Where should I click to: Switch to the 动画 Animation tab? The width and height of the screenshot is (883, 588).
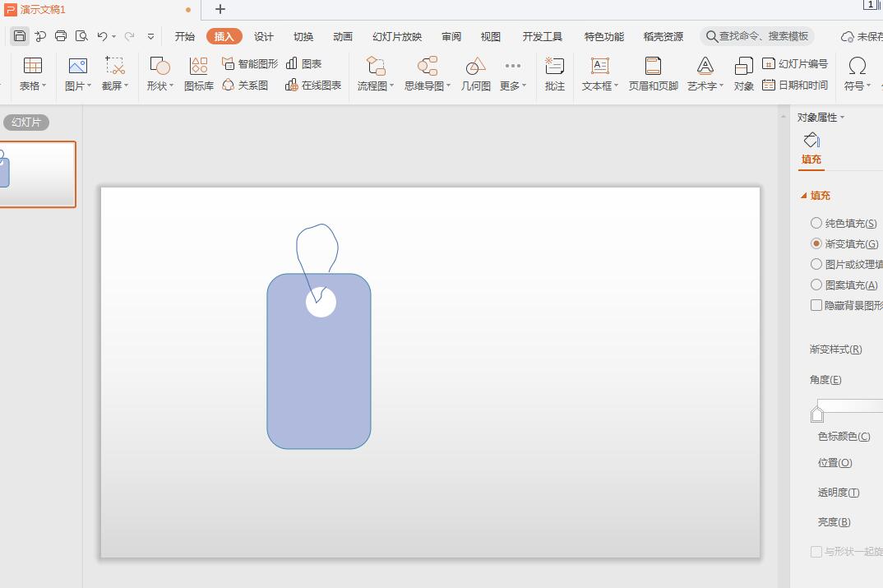click(x=342, y=37)
